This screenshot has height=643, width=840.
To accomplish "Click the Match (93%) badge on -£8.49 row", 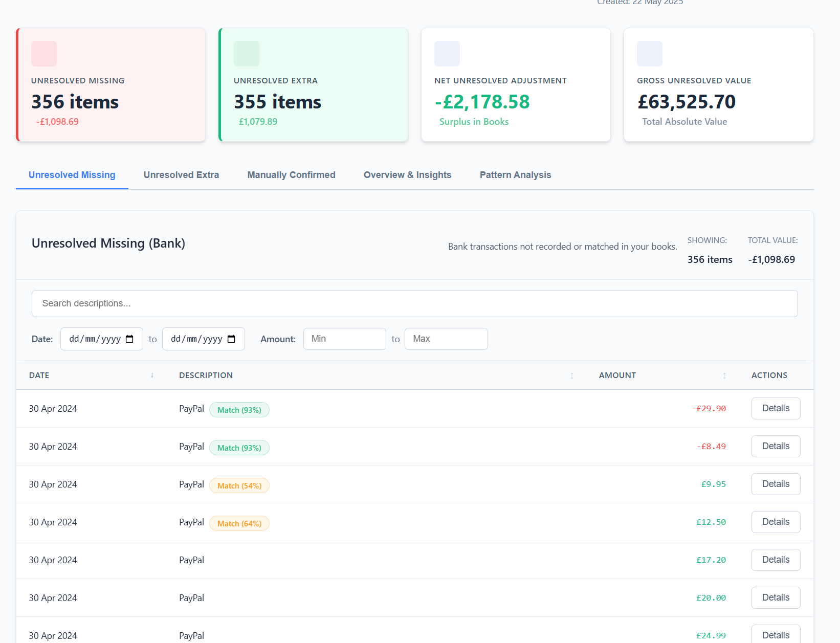I will pyautogui.click(x=239, y=448).
